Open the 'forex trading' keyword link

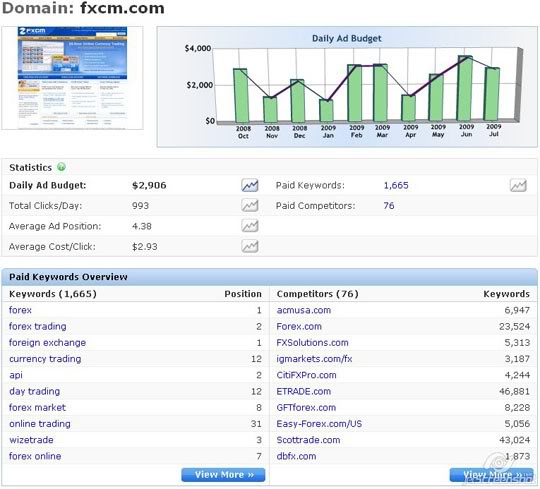tap(38, 326)
